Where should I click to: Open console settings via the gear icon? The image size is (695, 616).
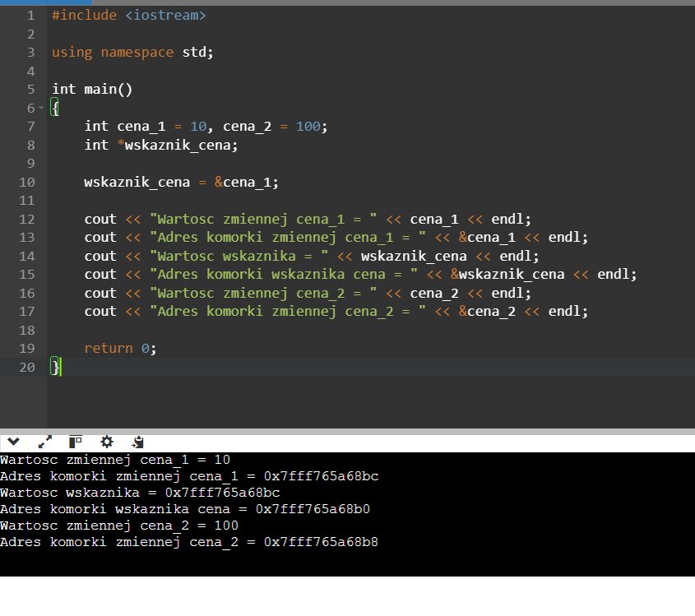pos(107,442)
